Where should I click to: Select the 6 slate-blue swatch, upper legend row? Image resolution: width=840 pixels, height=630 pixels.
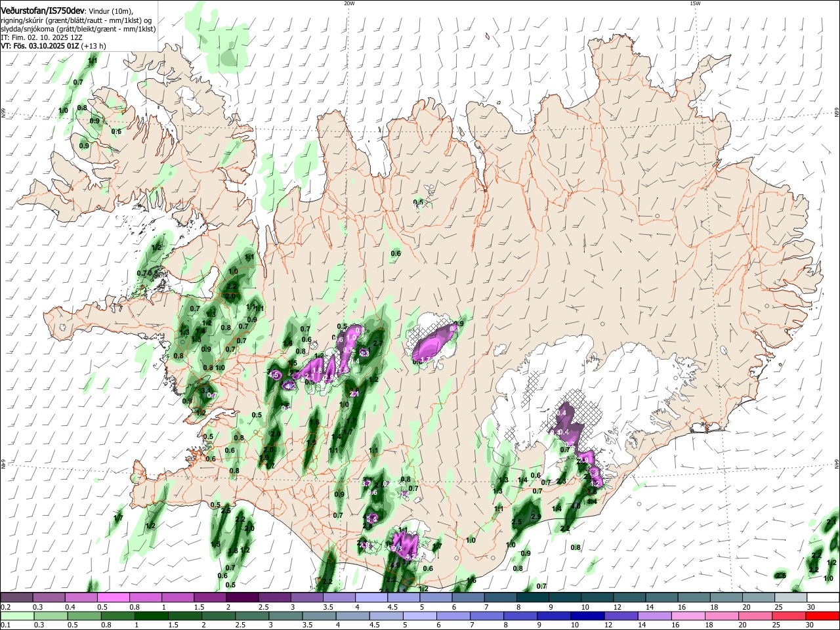(468, 598)
